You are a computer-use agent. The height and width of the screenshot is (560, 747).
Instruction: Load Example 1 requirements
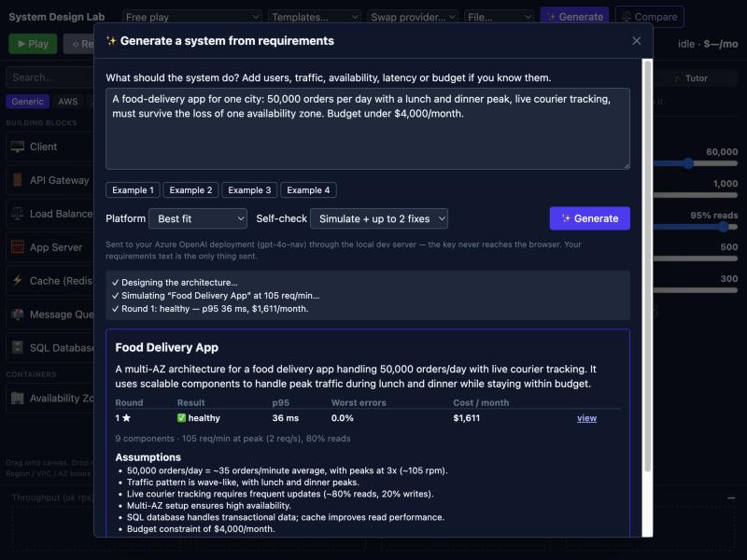coord(133,190)
